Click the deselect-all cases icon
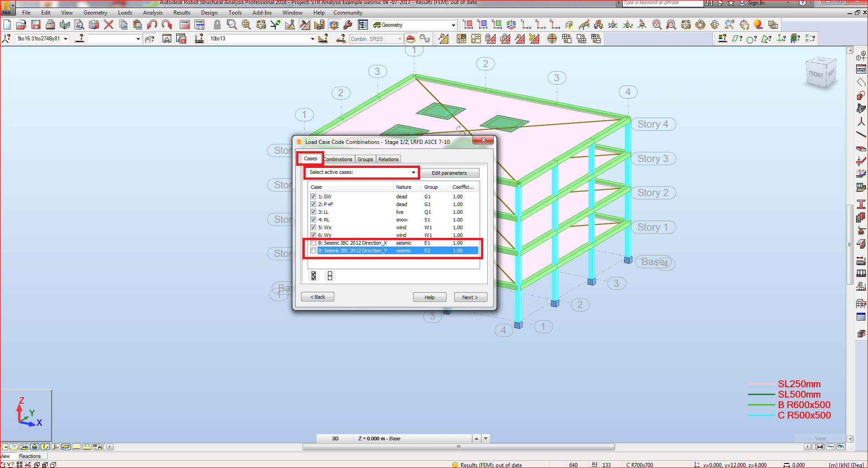 (x=330, y=276)
